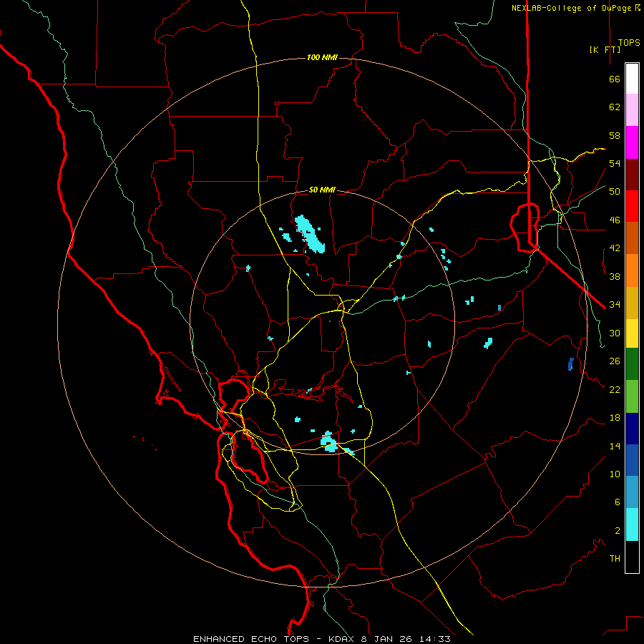
Task: Click legend value 10
Action: (x=615, y=474)
